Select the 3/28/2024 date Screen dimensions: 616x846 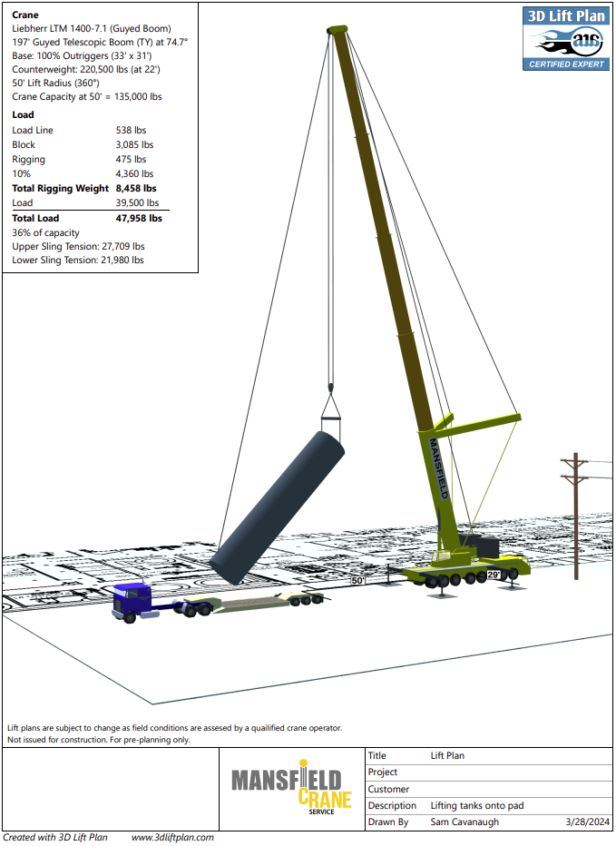[x=587, y=822]
